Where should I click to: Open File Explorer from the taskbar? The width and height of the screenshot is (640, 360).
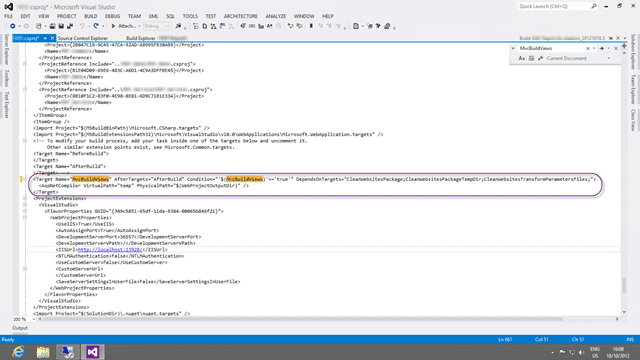pyautogui.click(x=43, y=352)
